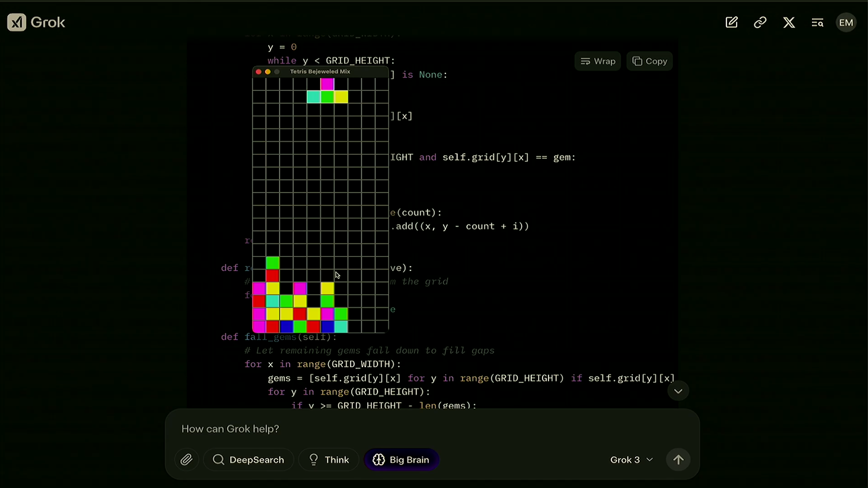Image resolution: width=868 pixels, height=488 pixels.
Task: Open chat history search icon
Action: (x=817, y=23)
